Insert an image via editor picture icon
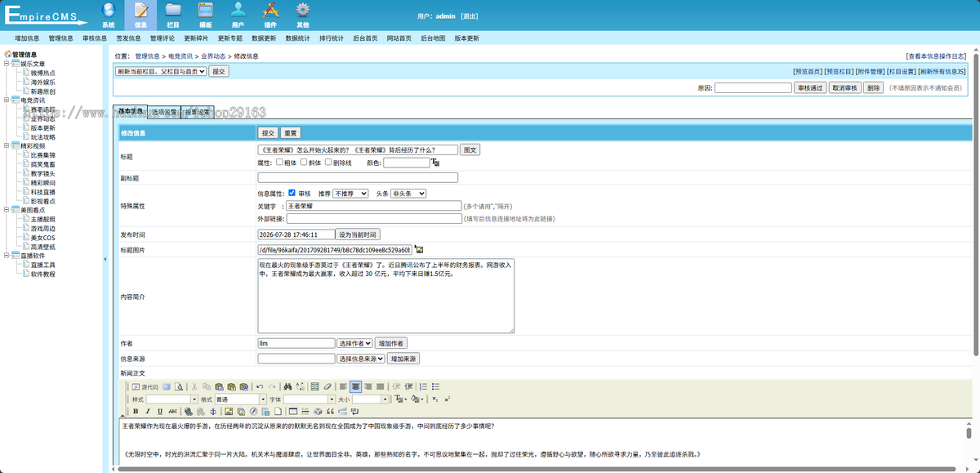This screenshot has width=980, height=473. 229,411
